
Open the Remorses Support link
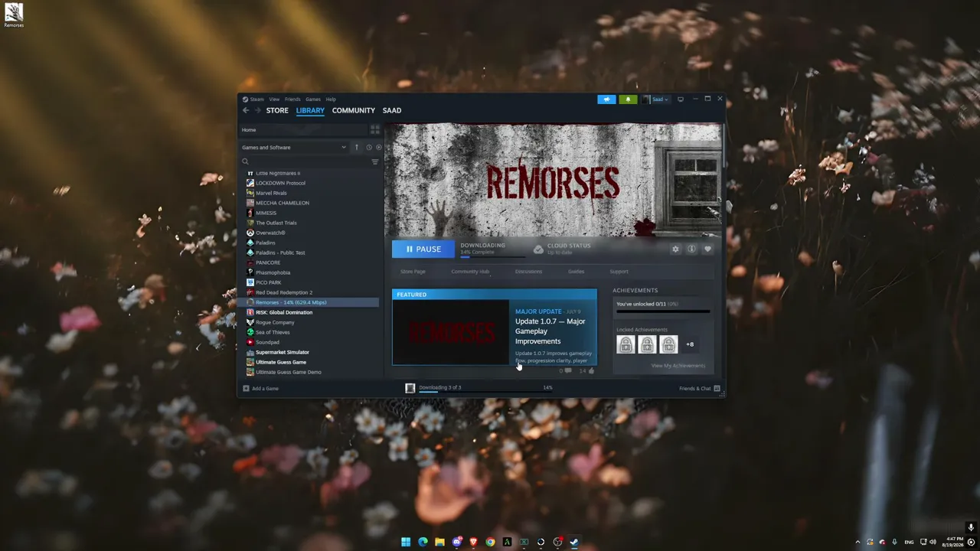point(619,272)
